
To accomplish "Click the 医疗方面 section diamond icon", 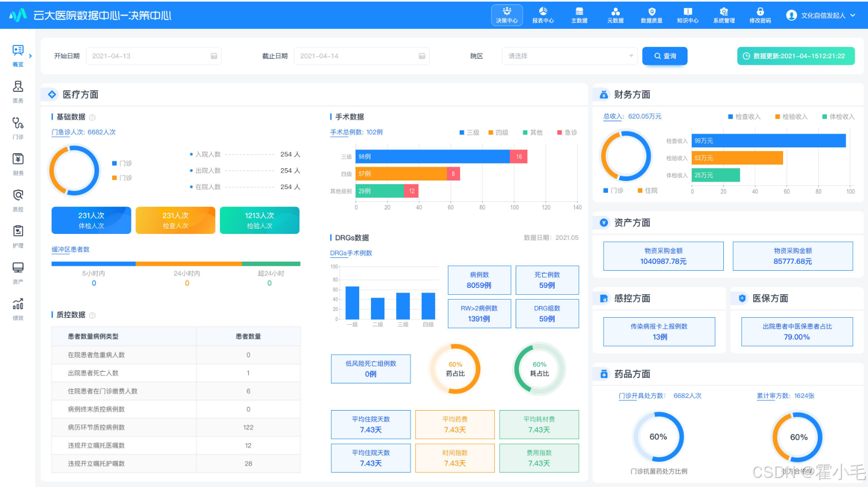I will 52,95.
